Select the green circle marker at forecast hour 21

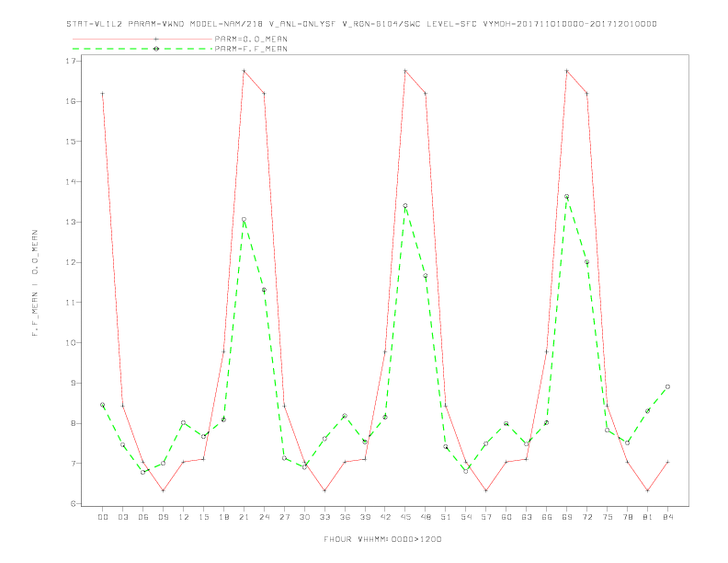tap(244, 219)
